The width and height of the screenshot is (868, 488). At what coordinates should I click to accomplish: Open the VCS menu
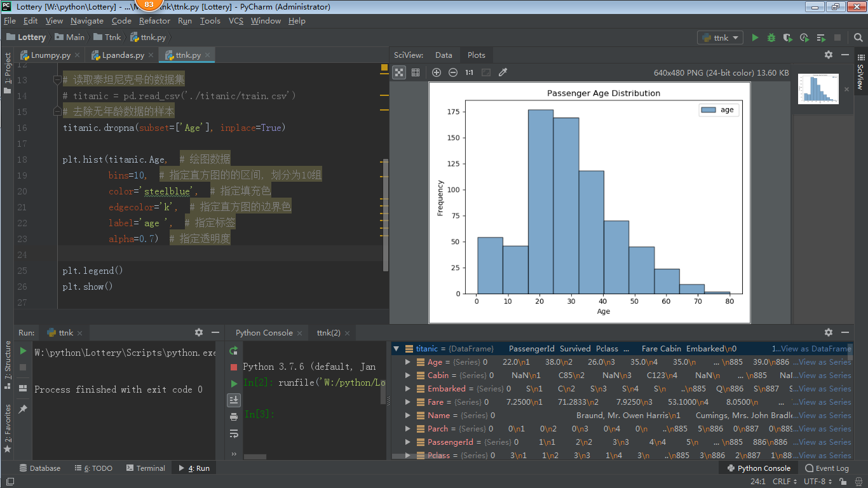pyautogui.click(x=236, y=21)
